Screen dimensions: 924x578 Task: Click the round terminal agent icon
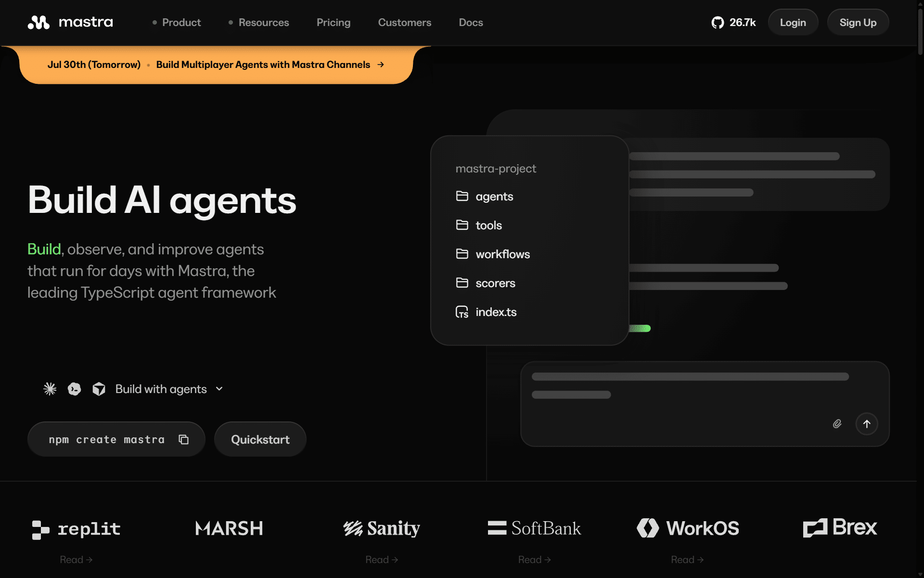[x=75, y=389]
